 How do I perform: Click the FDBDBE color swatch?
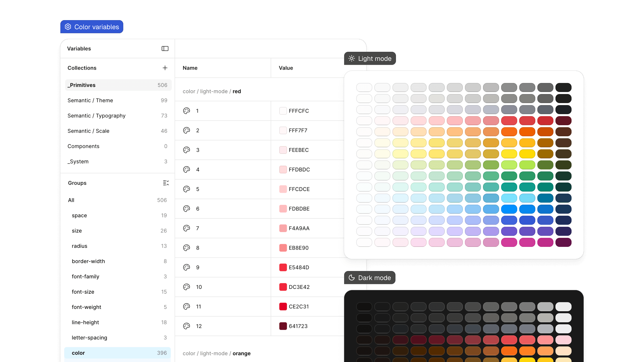coord(283,209)
